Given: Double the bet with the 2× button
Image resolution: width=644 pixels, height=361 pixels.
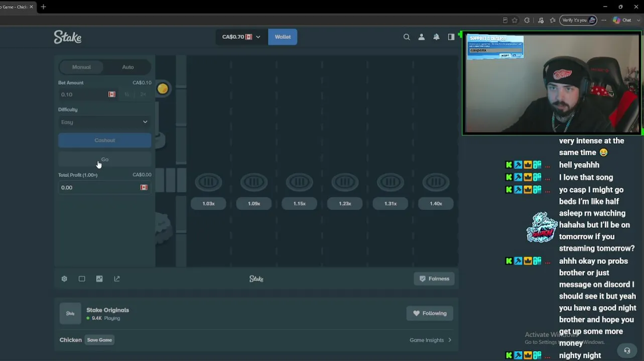Looking at the screenshot, I should pyautogui.click(x=143, y=94).
